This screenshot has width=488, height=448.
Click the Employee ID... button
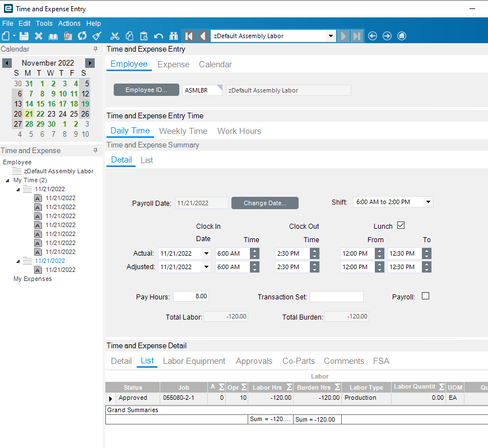pos(146,90)
